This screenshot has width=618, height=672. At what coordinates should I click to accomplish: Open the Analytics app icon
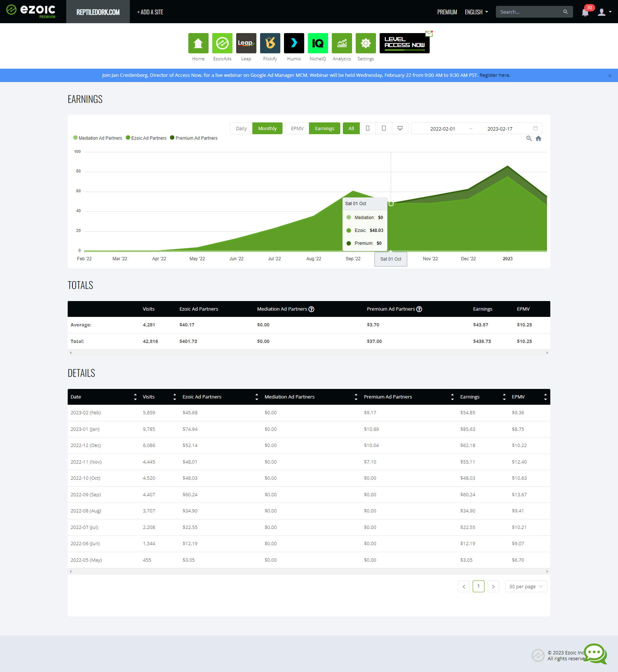coord(342,43)
